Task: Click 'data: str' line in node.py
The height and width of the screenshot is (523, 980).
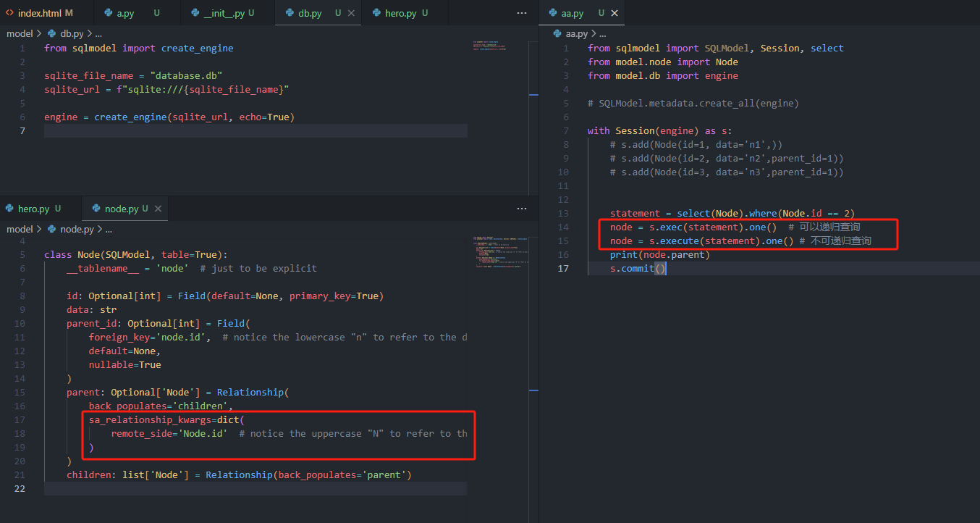Action: [91, 309]
